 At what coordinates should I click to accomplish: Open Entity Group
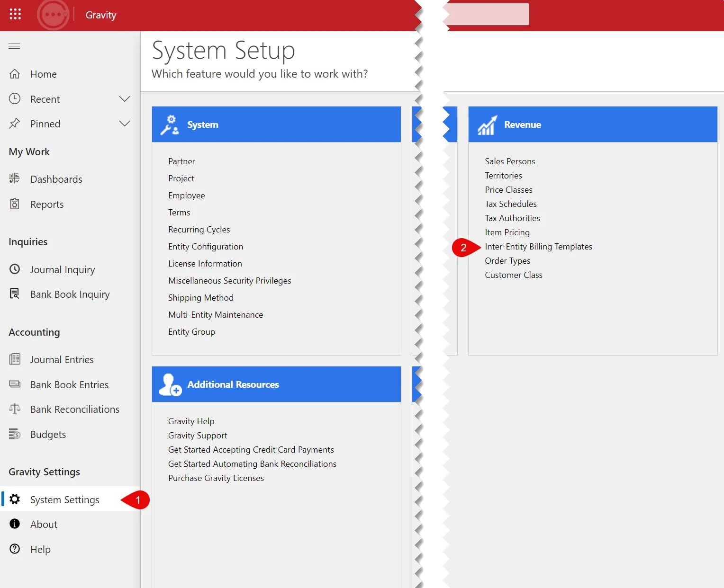pos(191,332)
